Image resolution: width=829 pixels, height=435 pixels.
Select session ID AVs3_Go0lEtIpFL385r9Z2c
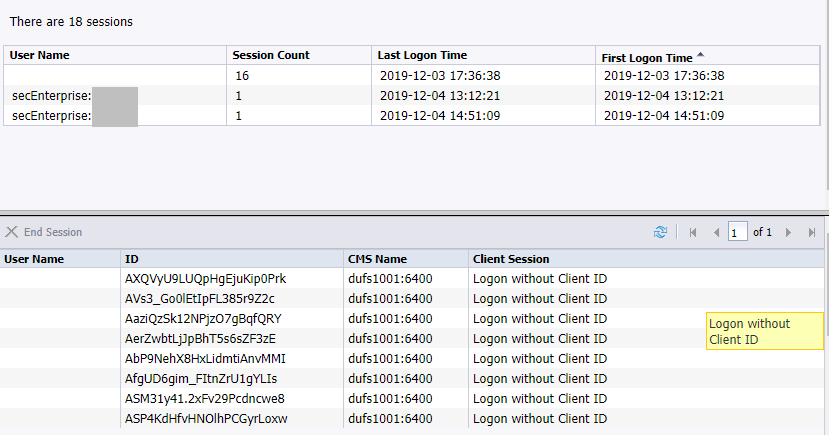click(x=199, y=299)
